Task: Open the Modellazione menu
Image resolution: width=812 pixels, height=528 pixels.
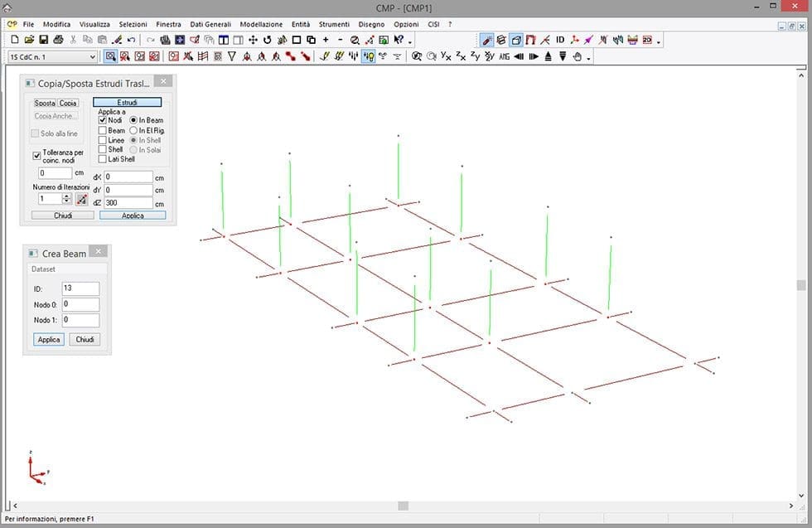Action: point(261,25)
